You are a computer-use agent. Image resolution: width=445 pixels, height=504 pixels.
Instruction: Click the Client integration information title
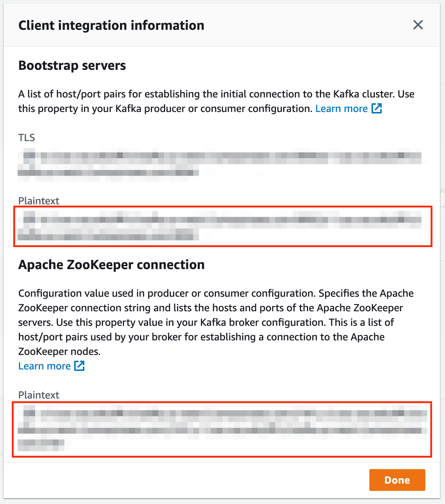[x=111, y=25]
